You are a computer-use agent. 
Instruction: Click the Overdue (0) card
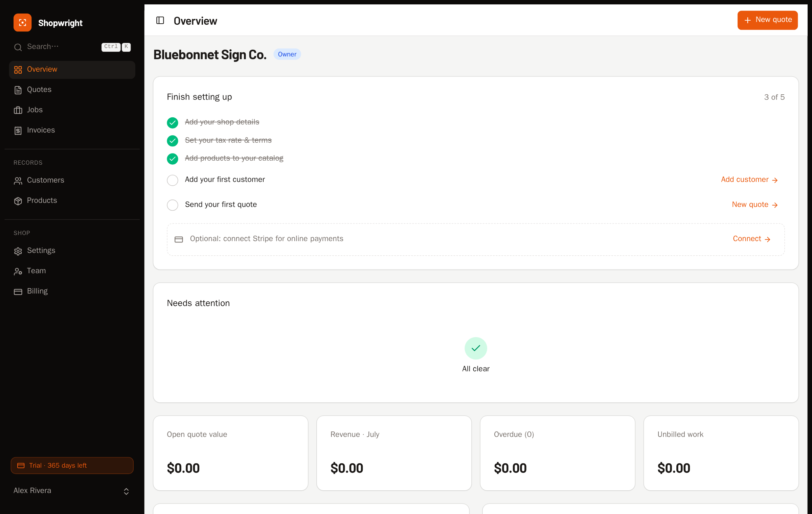coord(558,453)
